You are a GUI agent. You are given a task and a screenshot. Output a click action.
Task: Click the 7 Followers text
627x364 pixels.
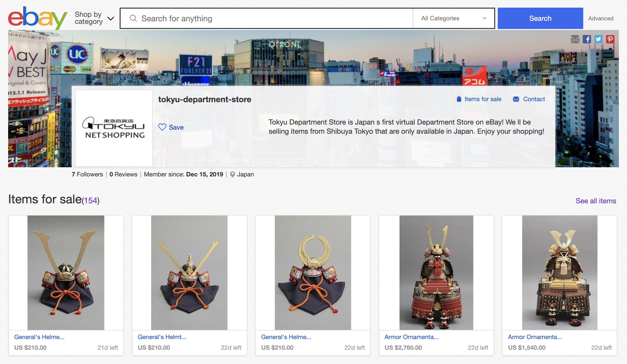pos(87,174)
